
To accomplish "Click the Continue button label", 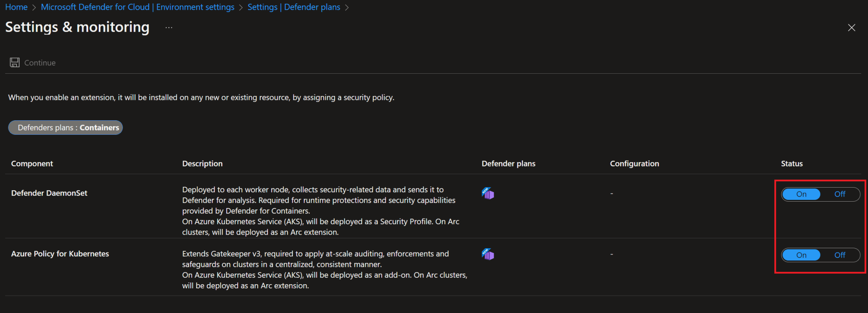I will (x=40, y=63).
